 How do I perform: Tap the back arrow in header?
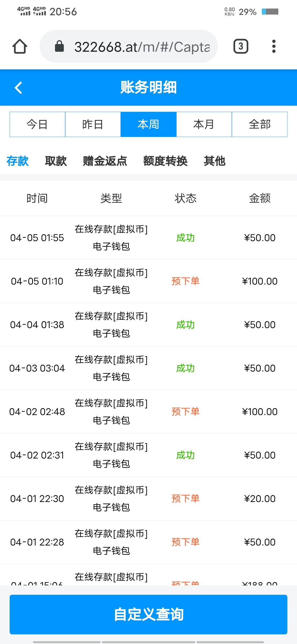(18, 88)
